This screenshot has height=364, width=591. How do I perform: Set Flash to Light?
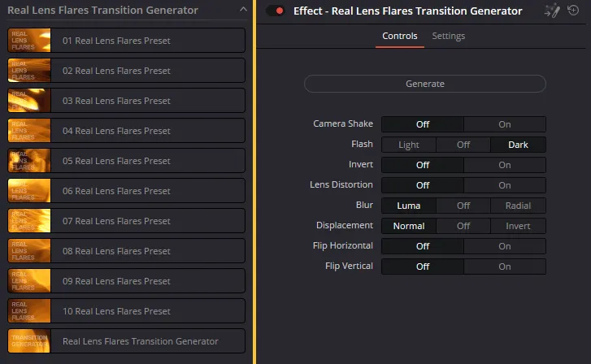(409, 145)
